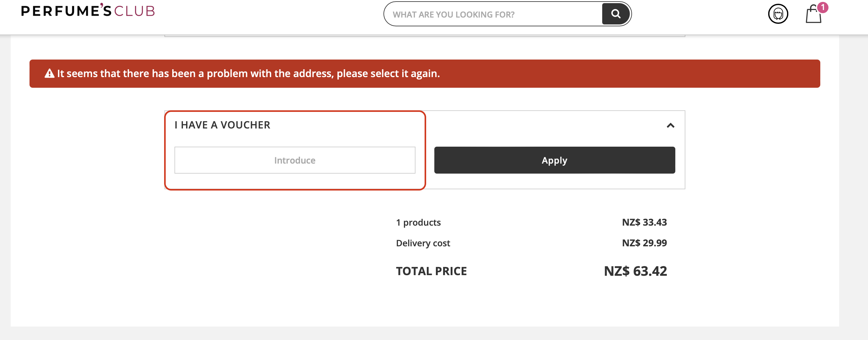
Task: Click the account avatar in the header
Action: [x=778, y=14]
